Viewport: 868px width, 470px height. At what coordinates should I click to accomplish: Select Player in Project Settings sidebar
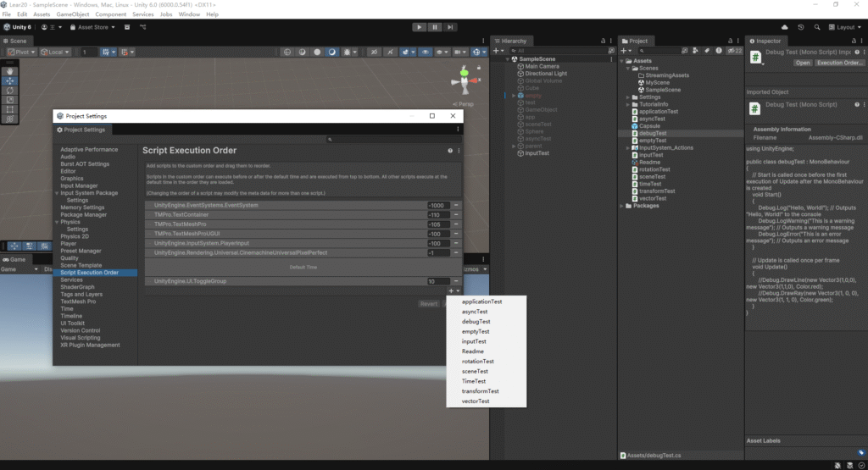click(68, 244)
